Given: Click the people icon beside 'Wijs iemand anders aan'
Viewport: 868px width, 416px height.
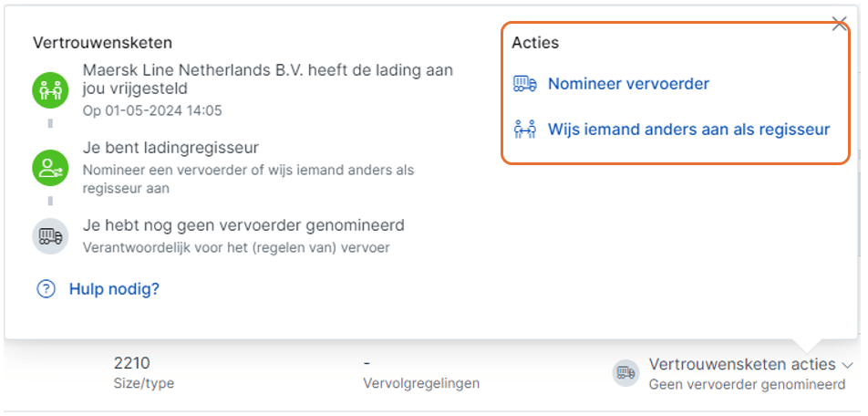Looking at the screenshot, I should [x=525, y=130].
